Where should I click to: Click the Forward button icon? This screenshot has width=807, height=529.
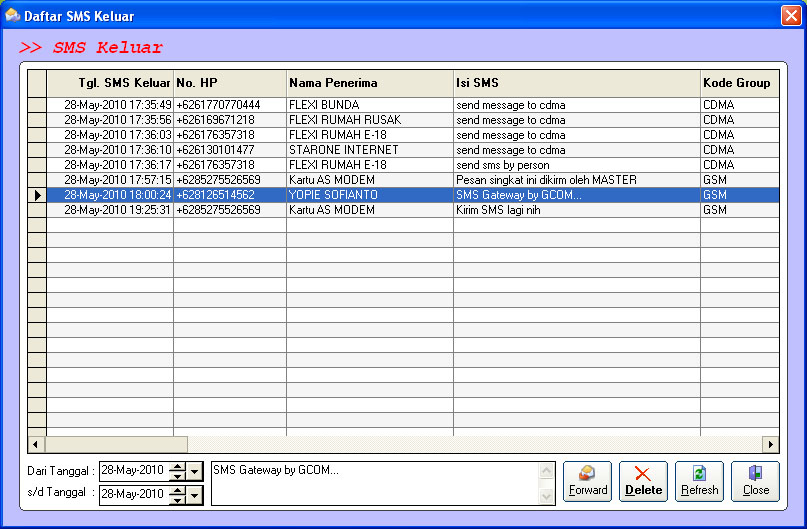587,473
